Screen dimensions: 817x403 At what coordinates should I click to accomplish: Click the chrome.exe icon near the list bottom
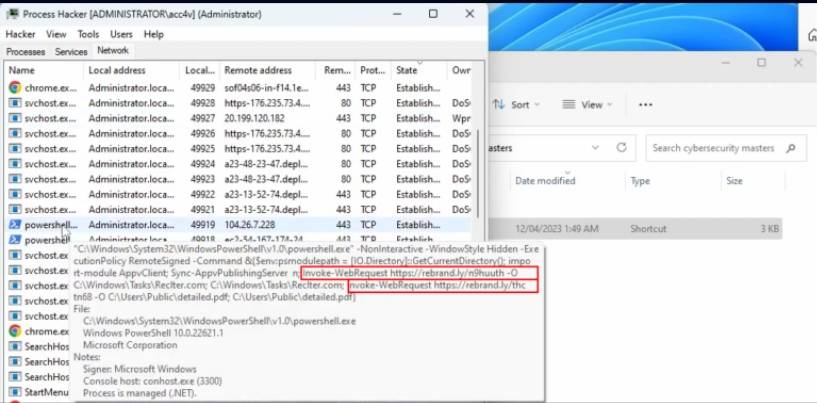pos(15,331)
